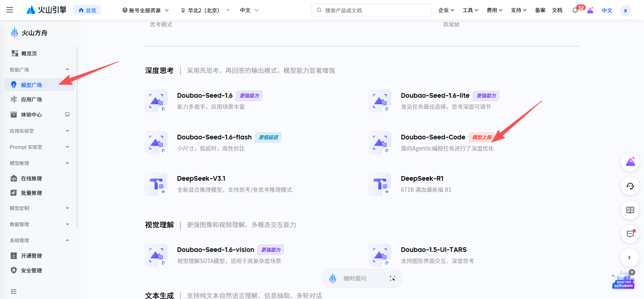
Task: Open the Doubao-Seed-1.6-flash model title
Action: click(214, 137)
